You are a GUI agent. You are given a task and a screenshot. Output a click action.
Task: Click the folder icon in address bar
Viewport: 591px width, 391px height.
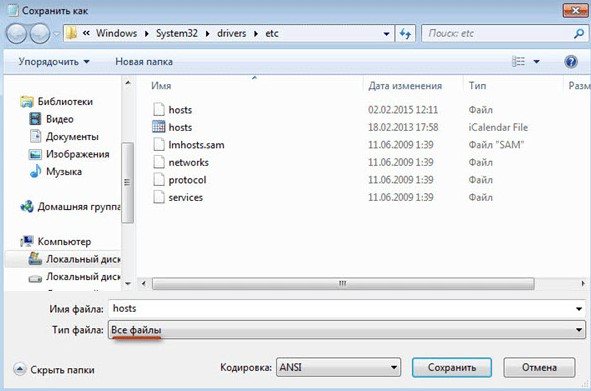click(x=71, y=34)
